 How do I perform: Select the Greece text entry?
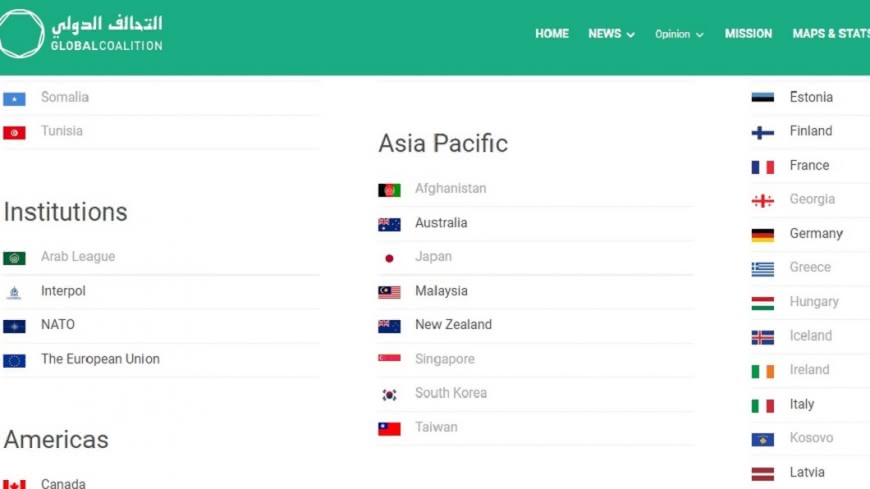[x=810, y=268]
